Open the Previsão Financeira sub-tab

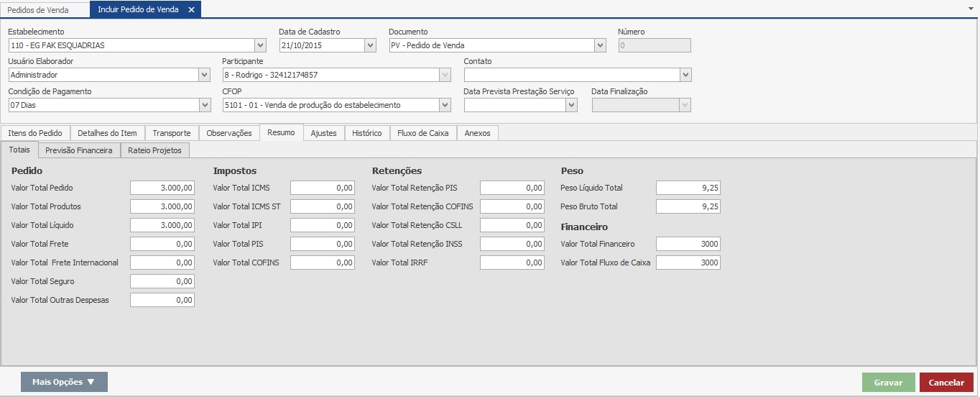79,150
